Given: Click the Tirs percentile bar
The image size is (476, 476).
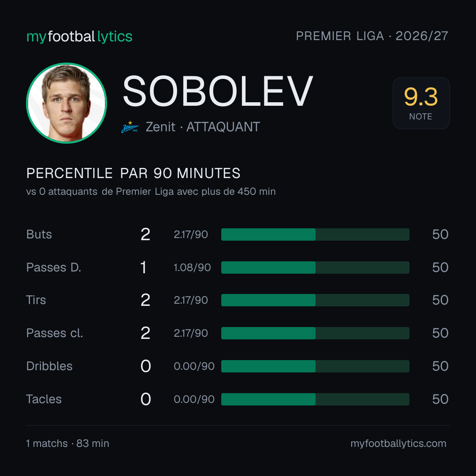Looking at the screenshot, I should pos(315,300).
